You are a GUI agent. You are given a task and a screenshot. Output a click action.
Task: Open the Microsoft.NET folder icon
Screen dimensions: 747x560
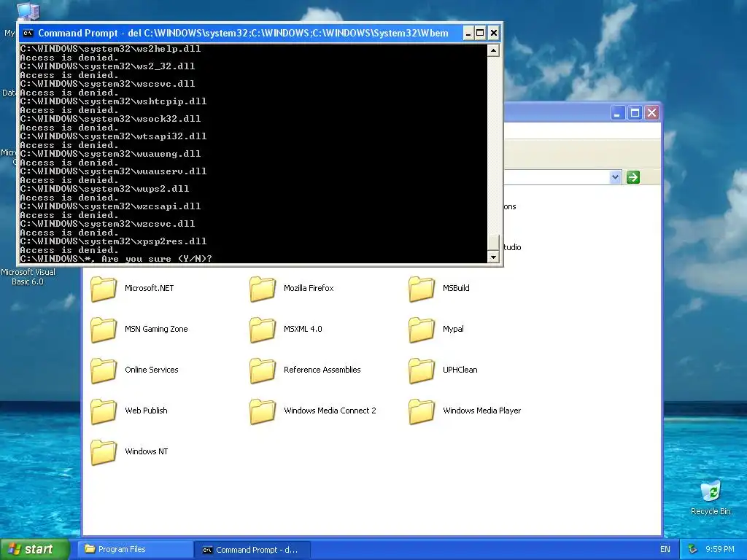104,289
